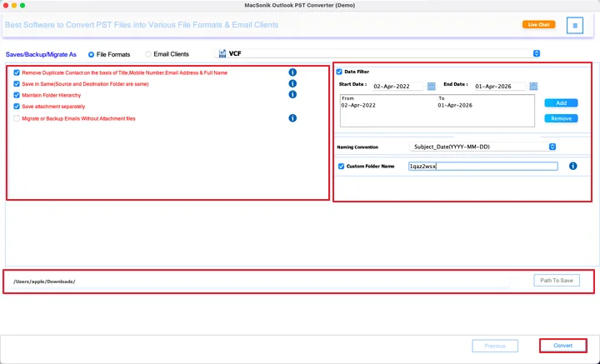Click the Previous button

click(x=495, y=346)
